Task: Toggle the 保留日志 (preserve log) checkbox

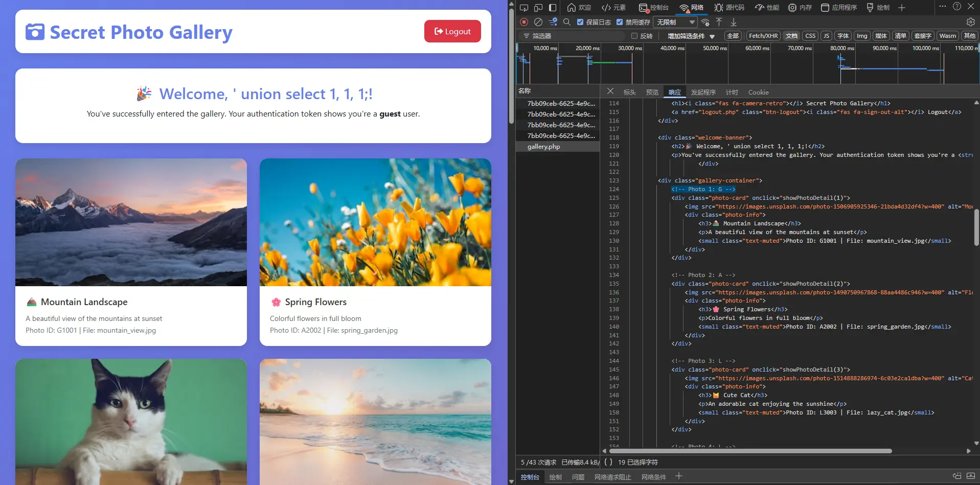Action: coord(580,22)
